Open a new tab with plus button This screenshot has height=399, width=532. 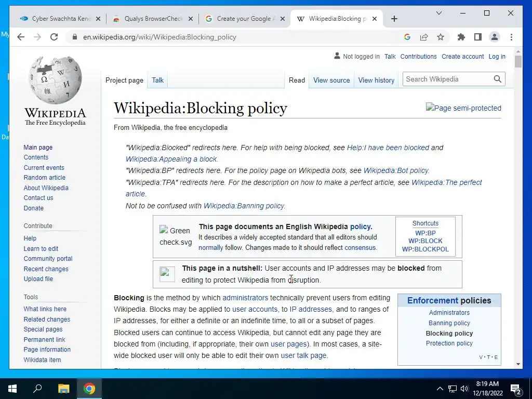click(394, 19)
